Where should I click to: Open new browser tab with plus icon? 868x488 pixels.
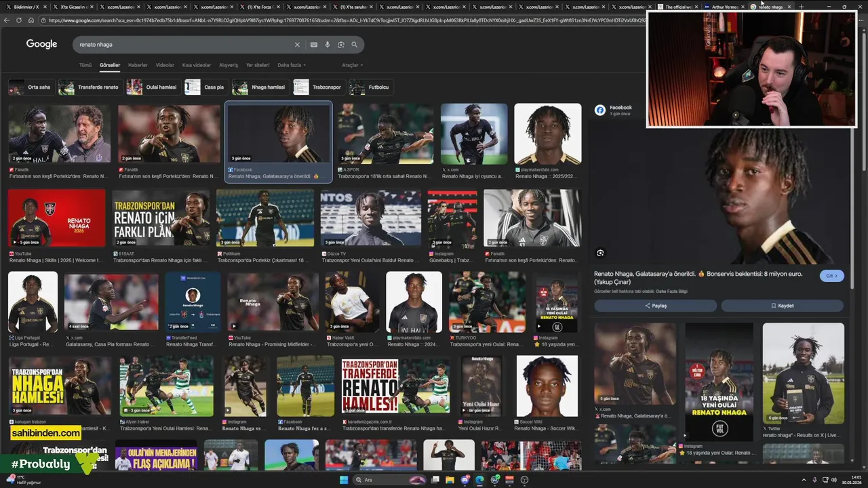[x=801, y=7]
